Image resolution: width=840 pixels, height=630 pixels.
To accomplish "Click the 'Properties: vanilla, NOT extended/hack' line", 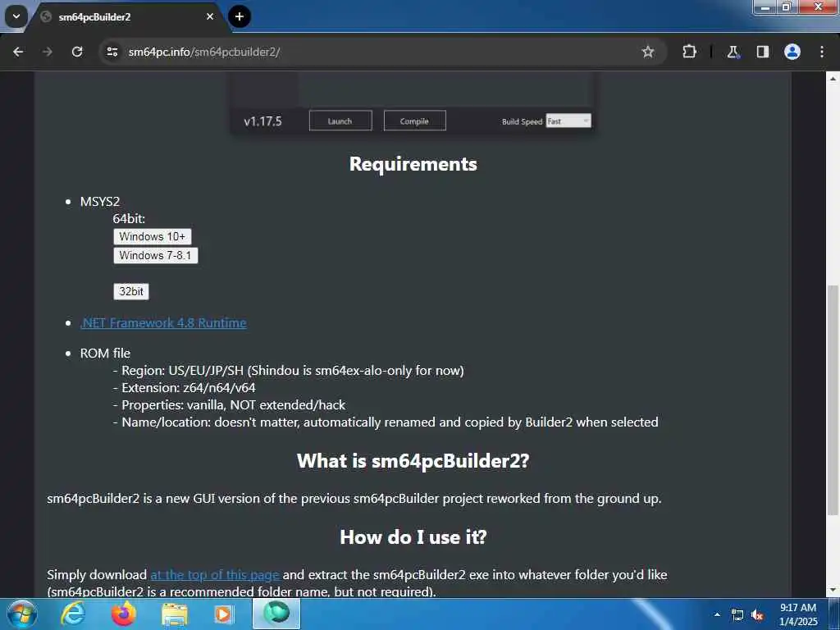I will pyautogui.click(x=230, y=405).
